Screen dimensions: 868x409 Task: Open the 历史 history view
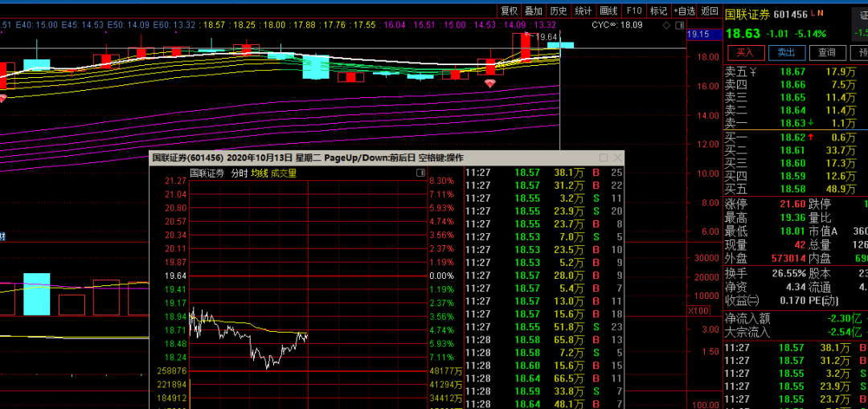(558, 10)
